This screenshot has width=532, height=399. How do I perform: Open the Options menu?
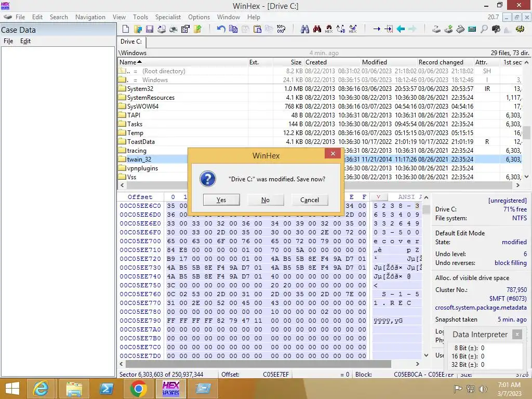(x=199, y=17)
